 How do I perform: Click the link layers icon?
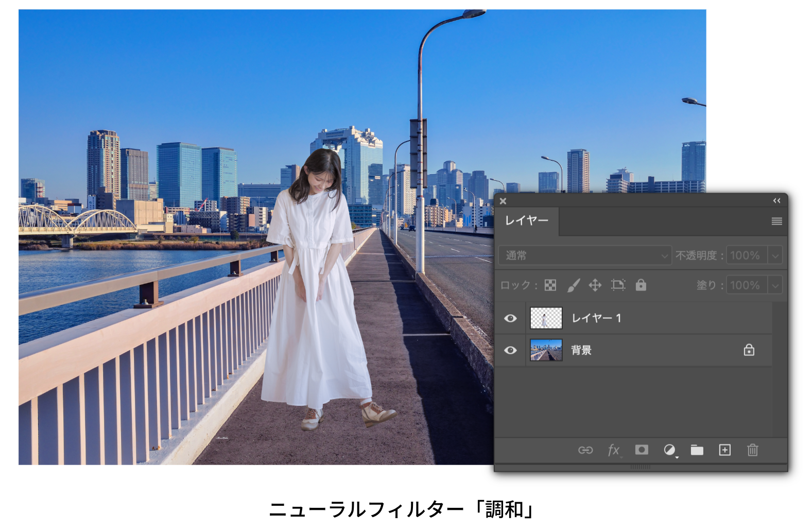click(585, 450)
